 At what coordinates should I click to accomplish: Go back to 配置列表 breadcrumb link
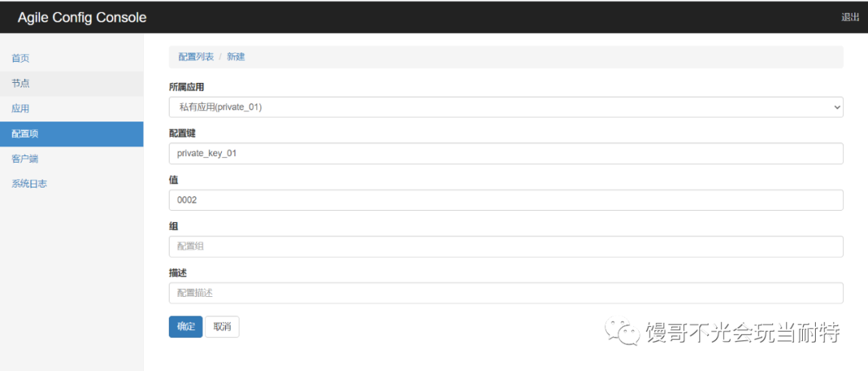coord(196,56)
